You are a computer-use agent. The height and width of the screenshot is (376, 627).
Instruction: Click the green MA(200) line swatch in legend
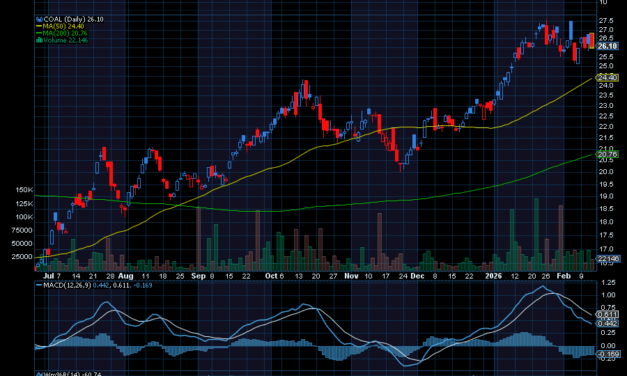pos(39,33)
